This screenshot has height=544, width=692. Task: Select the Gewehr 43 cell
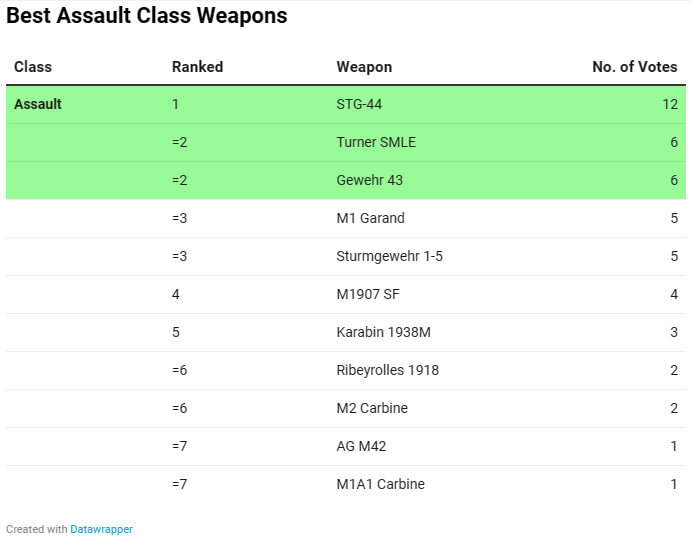click(x=370, y=180)
